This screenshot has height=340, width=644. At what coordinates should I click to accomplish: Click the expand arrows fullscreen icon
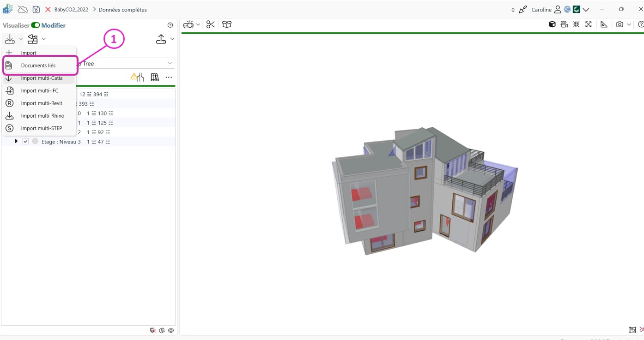pyautogui.click(x=588, y=24)
